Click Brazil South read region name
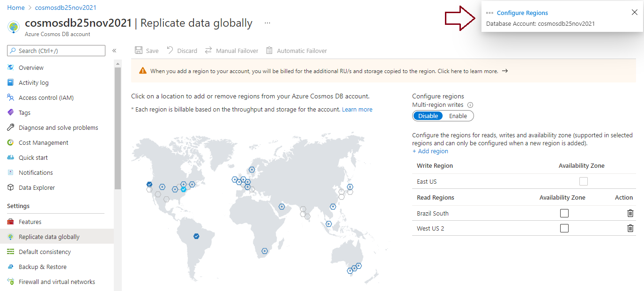The height and width of the screenshot is (291, 644). pyautogui.click(x=433, y=213)
